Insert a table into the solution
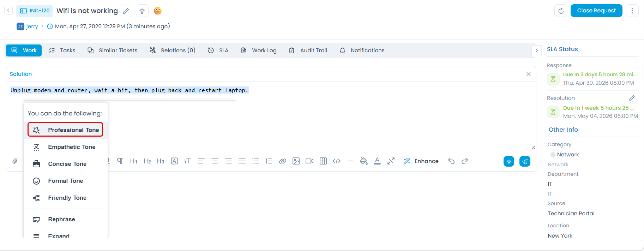644x251 pixels. [x=323, y=161]
